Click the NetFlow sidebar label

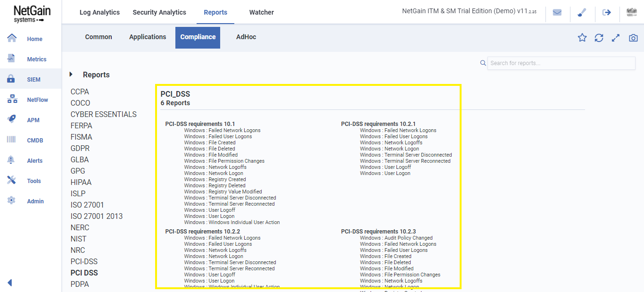[x=38, y=100]
